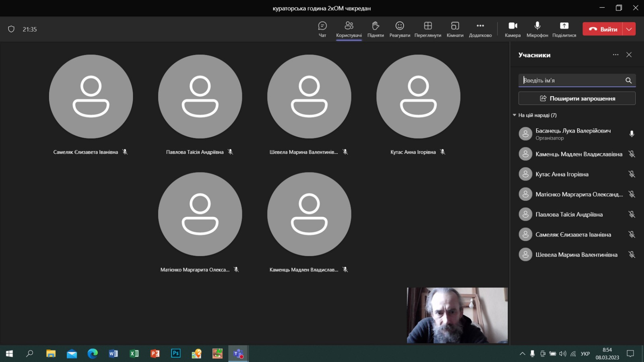This screenshot has height=362, width=644.
Task: Toggle the Microphone (Мікрофон) mute
Action: pos(537,26)
